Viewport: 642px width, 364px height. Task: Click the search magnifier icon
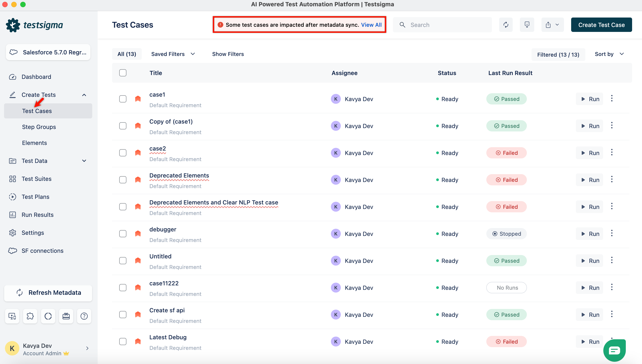[x=402, y=25]
